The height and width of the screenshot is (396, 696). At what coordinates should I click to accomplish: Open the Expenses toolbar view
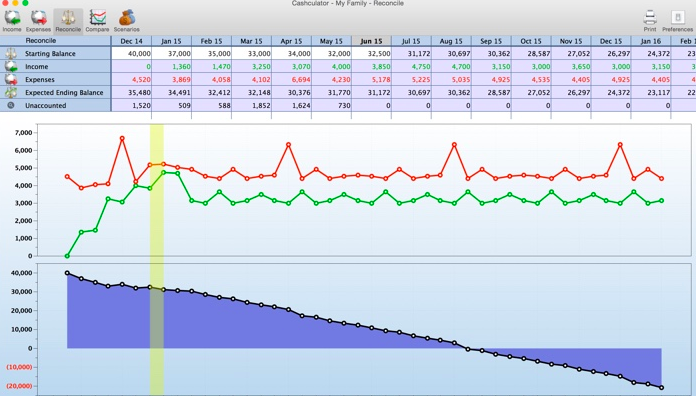(x=38, y=21)
